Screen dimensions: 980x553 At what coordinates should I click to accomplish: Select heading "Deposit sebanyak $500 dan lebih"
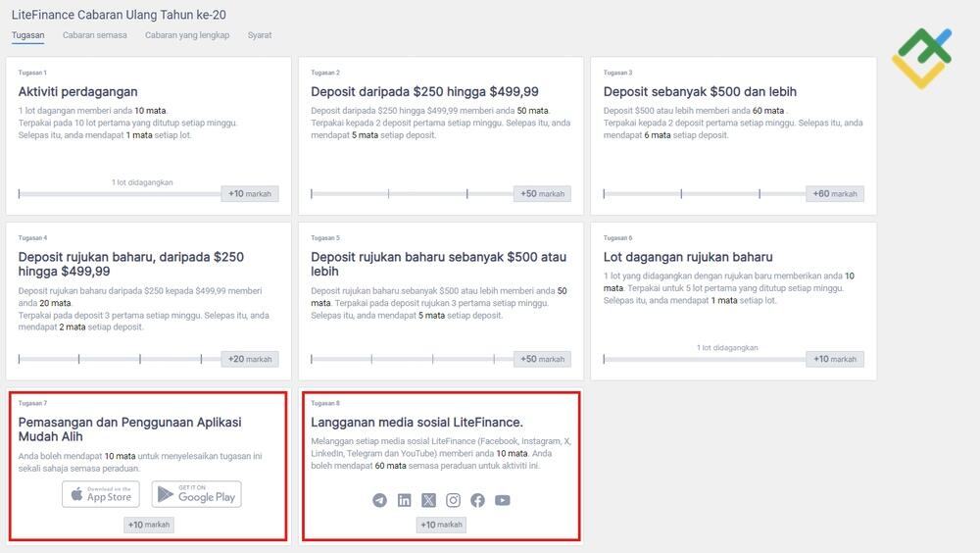700,92
